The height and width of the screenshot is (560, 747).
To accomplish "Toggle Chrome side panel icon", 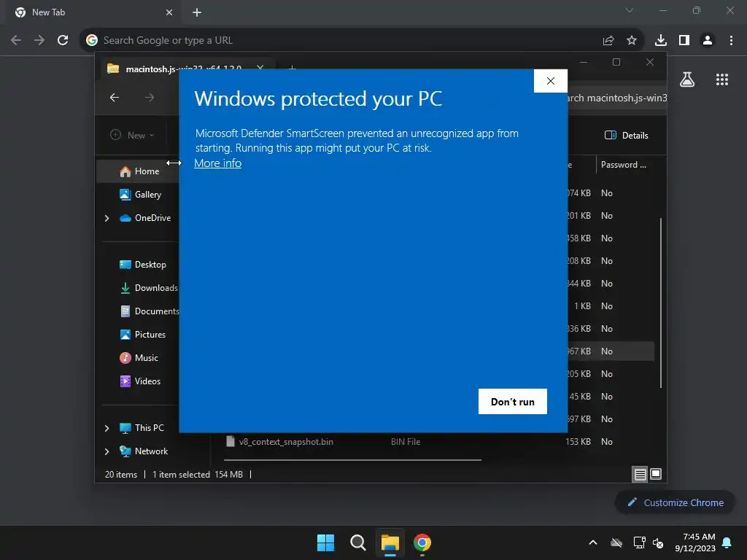I will click(x=684, y=41).
